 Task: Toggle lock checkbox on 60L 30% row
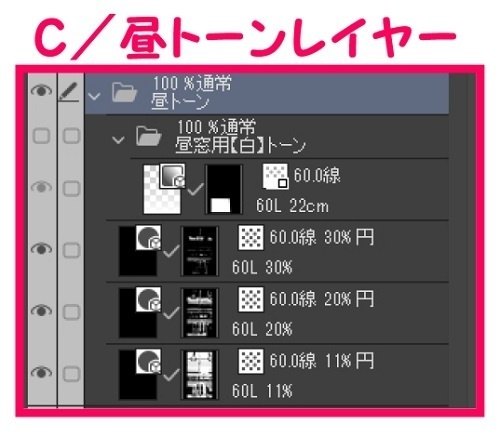coord(71,250)
